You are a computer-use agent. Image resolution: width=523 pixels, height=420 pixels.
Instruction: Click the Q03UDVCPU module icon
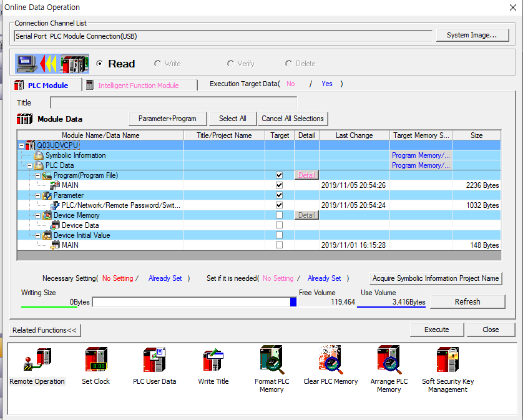(x=30, y=145)
